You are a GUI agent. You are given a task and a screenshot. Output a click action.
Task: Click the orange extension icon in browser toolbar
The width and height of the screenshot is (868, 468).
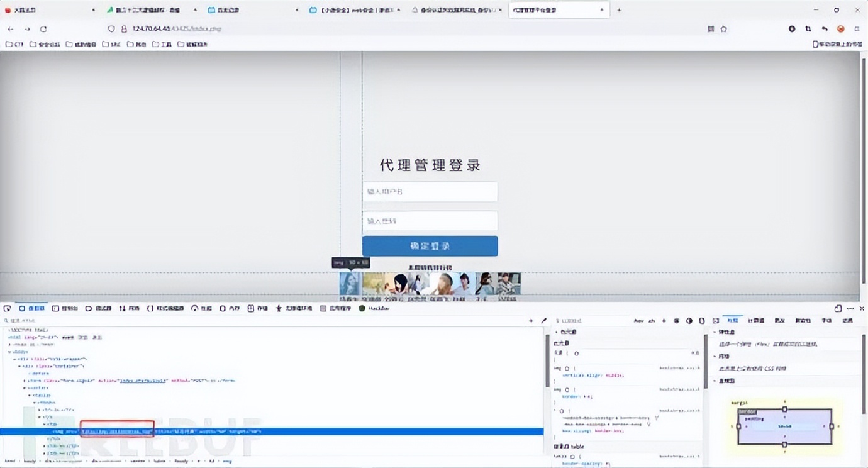click(x=840, y=28)
